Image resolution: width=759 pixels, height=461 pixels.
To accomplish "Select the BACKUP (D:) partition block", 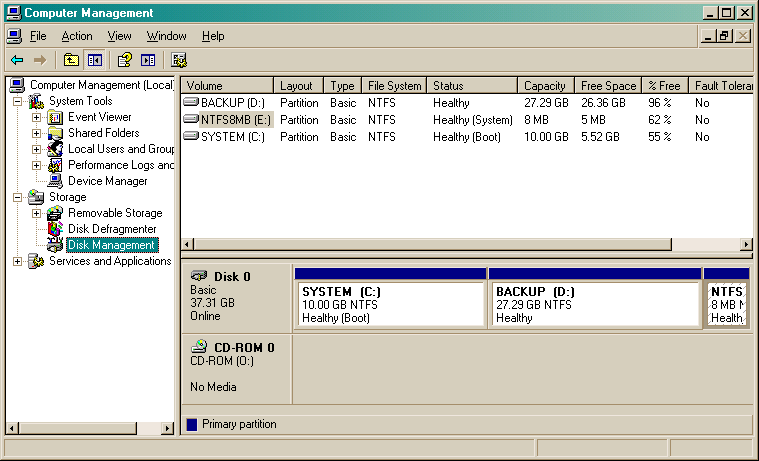I will coord(594,304).
